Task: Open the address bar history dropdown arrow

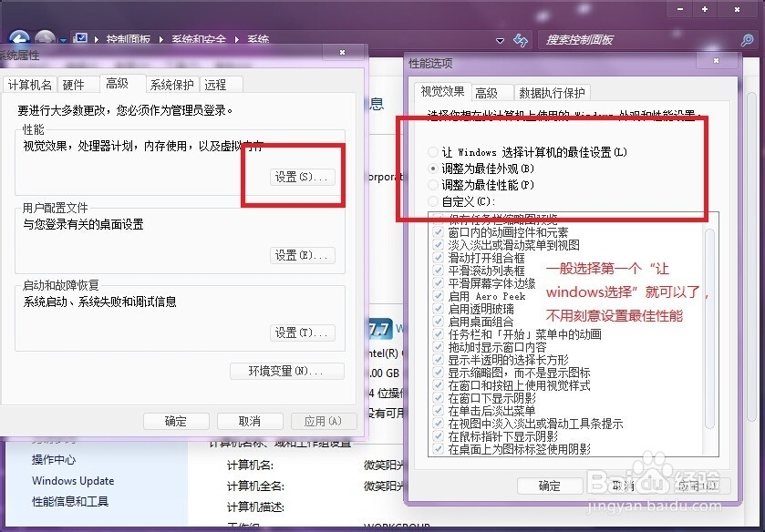Action: pyautogui.click(x=500, y=40)
